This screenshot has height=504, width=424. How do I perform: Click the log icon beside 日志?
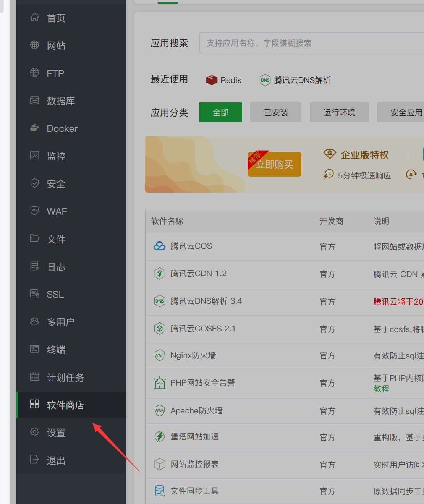pyautogui.click(x=34, y=266)
